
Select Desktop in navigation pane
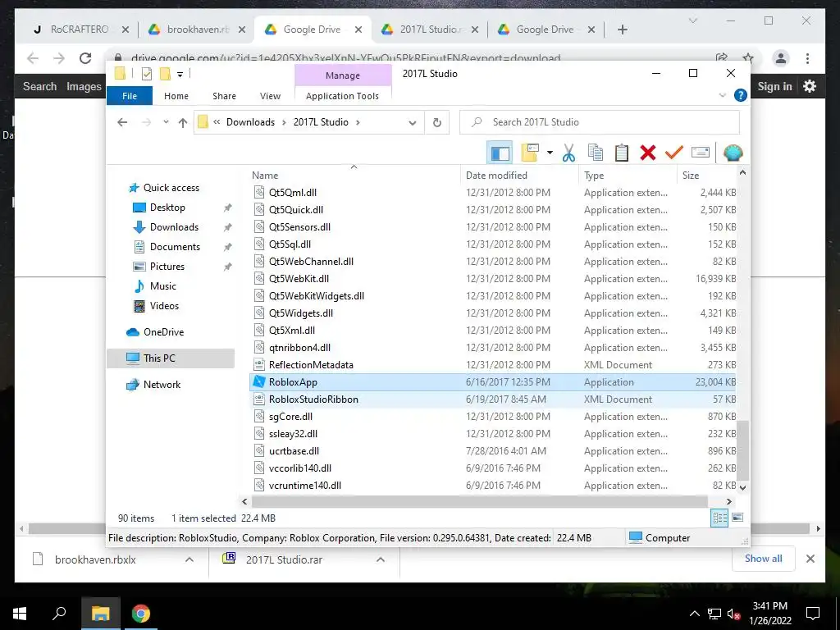167,208
